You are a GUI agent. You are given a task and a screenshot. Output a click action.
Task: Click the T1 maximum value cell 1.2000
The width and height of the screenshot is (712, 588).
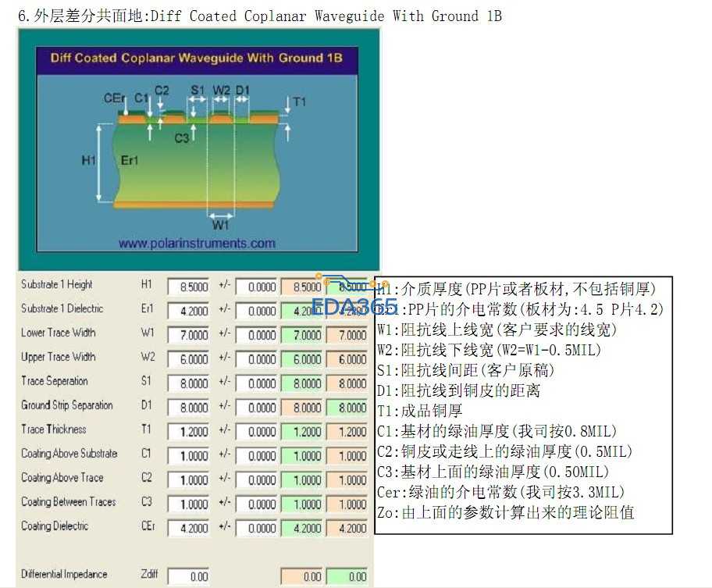click(x=347, y=431)
